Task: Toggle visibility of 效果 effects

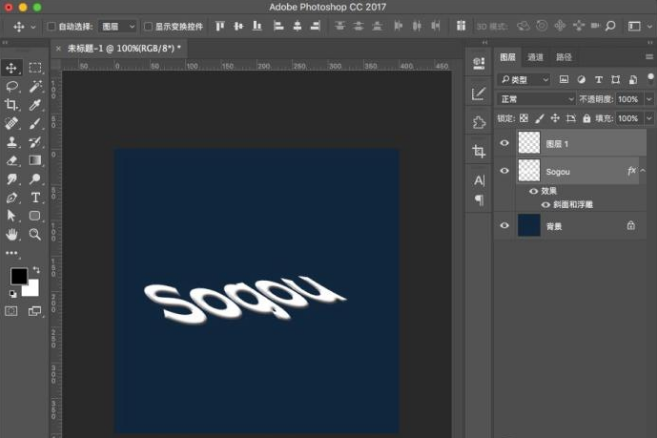Action: coord(533,191)
